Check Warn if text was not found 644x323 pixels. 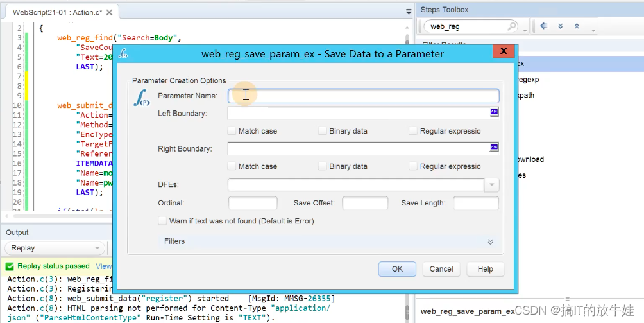[x=163, y=221]
